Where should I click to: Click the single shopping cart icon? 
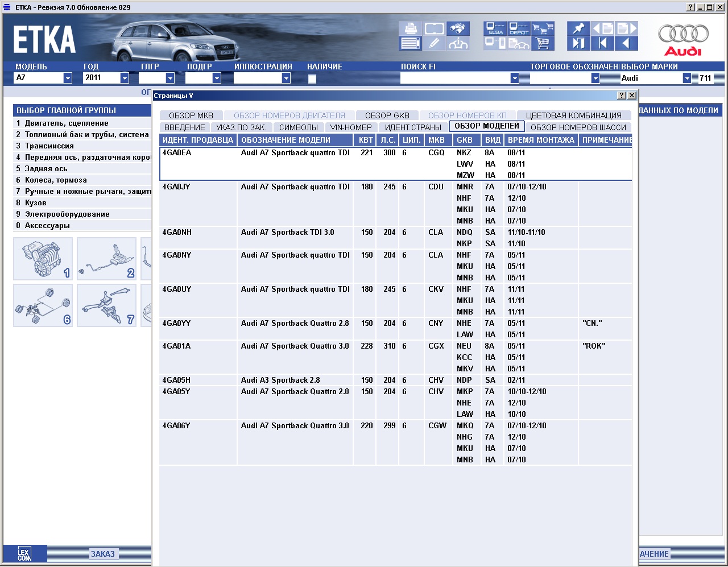coord(543,43)
